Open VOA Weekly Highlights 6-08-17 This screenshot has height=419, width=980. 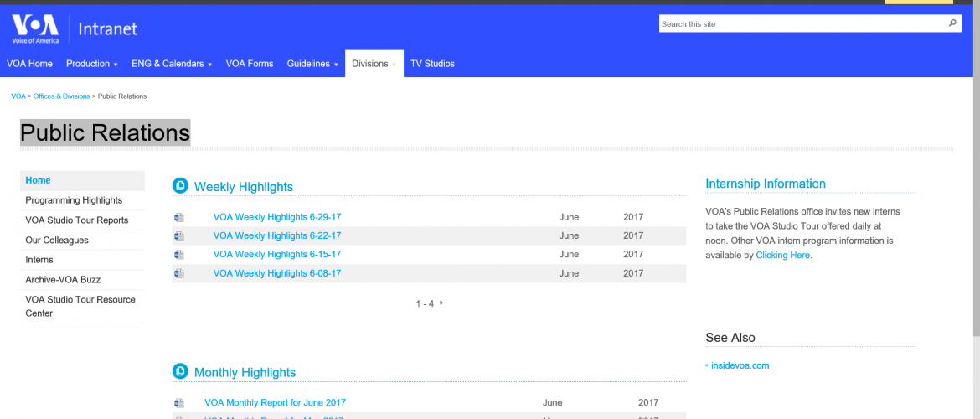click(x=277, y=273)
